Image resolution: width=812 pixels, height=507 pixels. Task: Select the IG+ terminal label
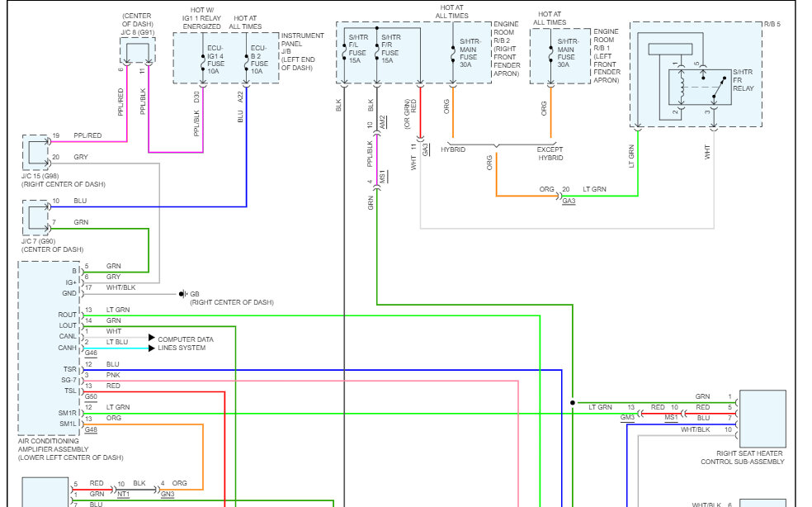pos(71,282)
